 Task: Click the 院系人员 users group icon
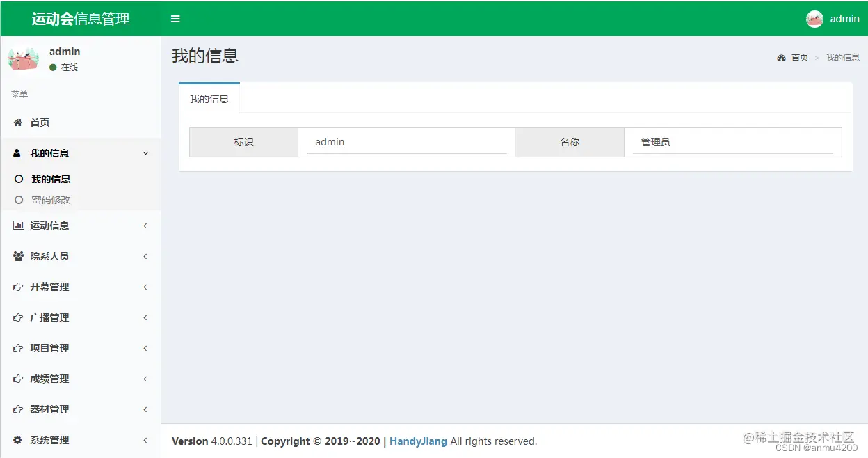point(17,256)
